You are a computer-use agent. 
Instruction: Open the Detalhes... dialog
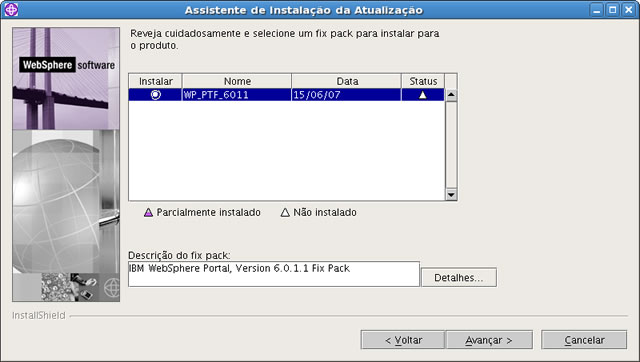pos(459,278)
